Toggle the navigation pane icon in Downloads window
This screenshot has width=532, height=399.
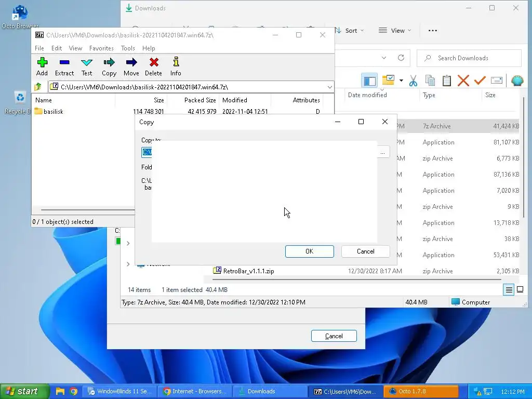pyautogui.click(x=369, y=81)
